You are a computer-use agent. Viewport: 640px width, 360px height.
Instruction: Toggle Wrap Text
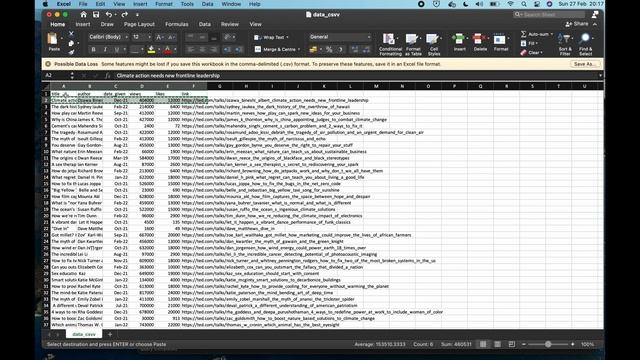coord(270,37)
